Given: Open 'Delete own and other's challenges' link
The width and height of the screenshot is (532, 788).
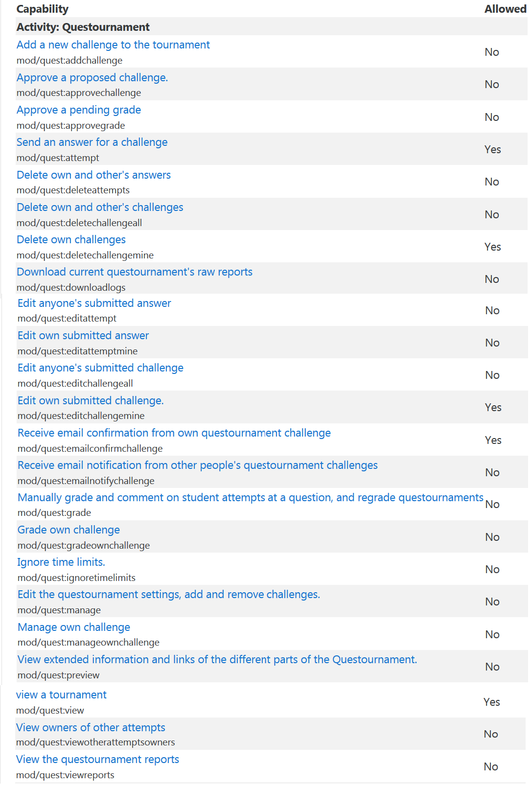Looking at the screenshot, I should 100,208.
